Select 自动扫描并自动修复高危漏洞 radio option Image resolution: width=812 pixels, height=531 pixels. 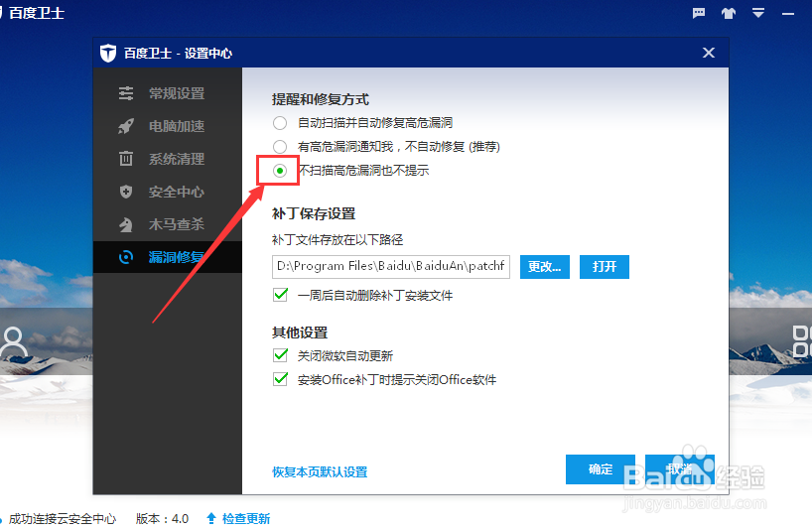[x=280, y=123]
